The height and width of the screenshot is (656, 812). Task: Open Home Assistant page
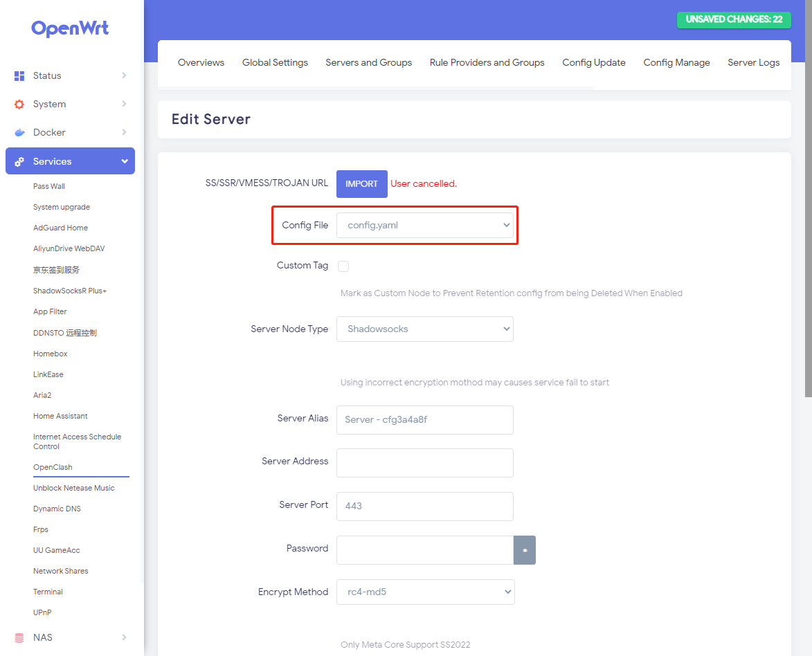61,416
